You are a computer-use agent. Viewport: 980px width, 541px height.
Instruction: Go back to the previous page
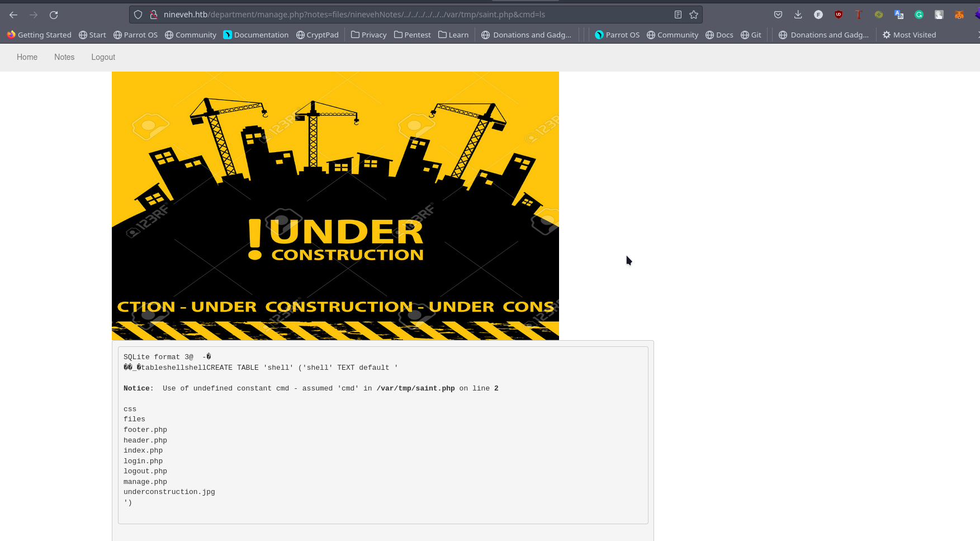13,15
